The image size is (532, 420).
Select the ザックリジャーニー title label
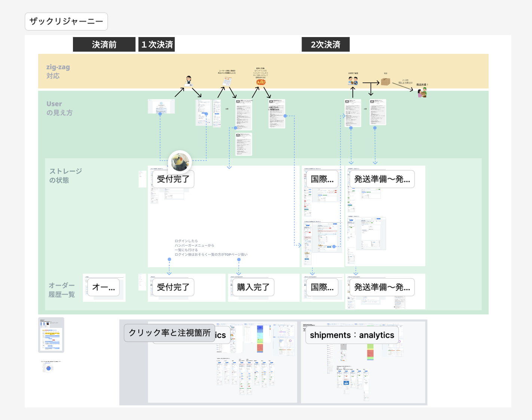point(66,21)
